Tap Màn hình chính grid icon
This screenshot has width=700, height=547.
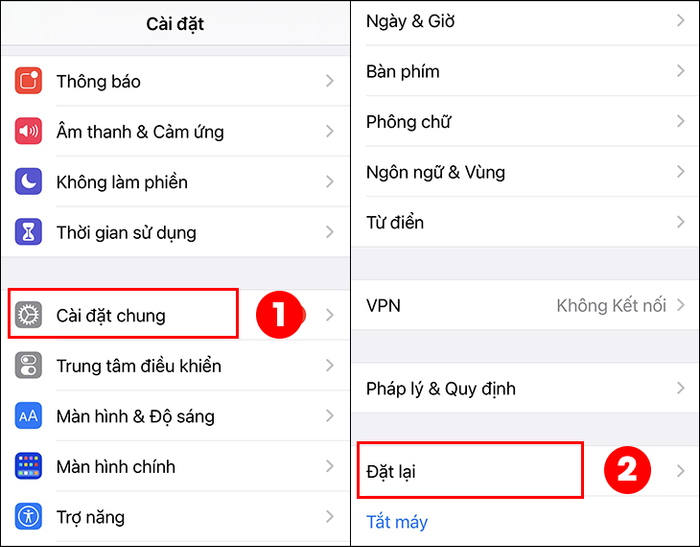[28, 466]
